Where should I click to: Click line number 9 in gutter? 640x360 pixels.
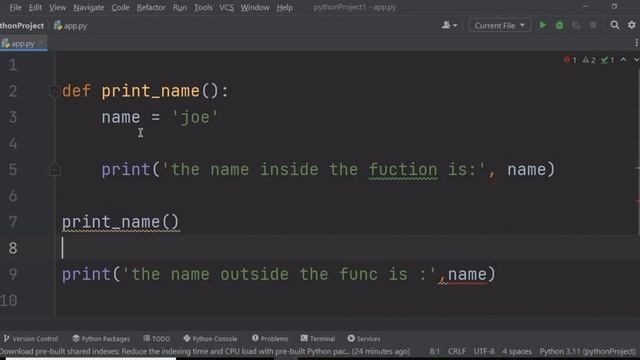click(x=13, y=274)
